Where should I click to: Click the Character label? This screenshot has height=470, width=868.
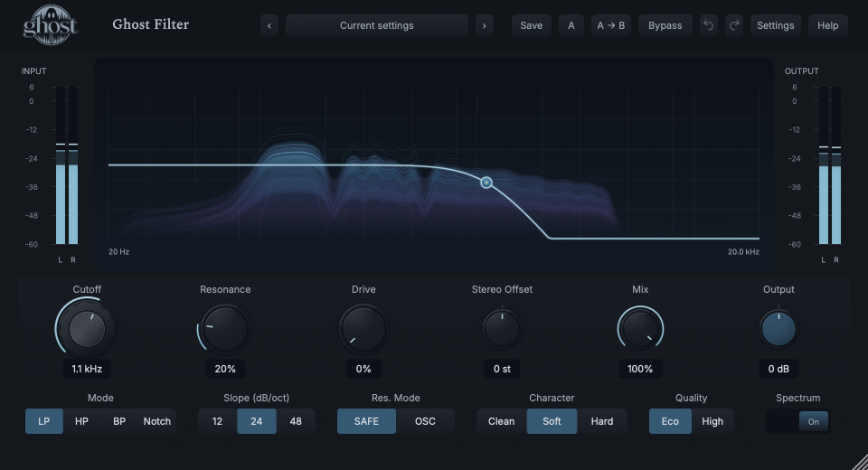point(552,398)
